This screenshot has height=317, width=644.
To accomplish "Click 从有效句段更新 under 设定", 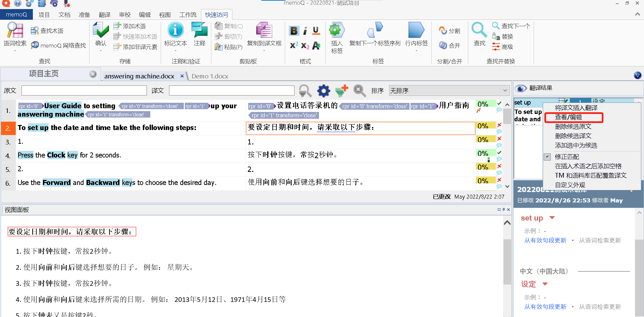I will click(x=545, y=307).
